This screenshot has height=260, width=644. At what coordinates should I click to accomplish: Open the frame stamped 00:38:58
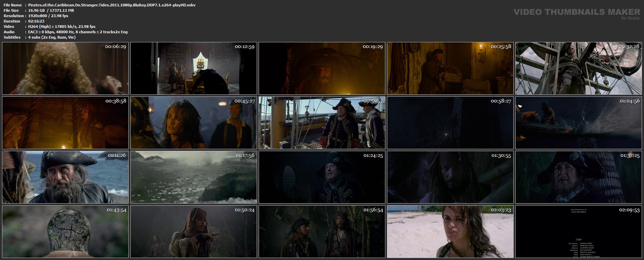(x=65, y=123)
